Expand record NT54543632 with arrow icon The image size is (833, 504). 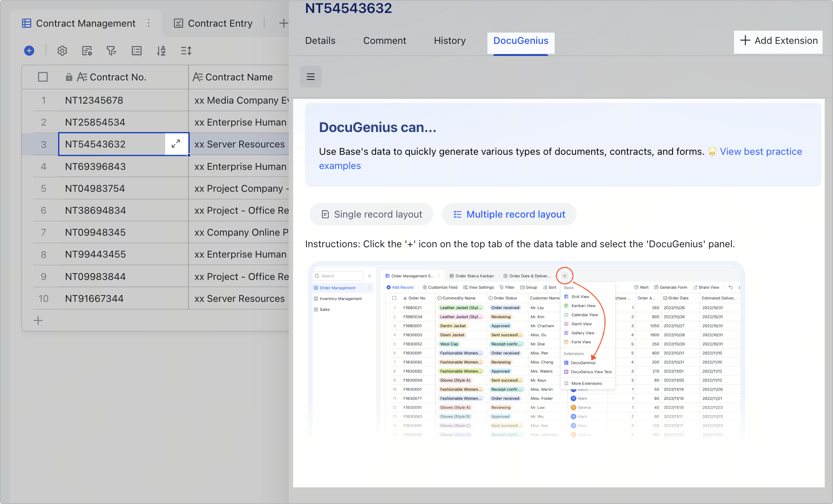(176, 144)
